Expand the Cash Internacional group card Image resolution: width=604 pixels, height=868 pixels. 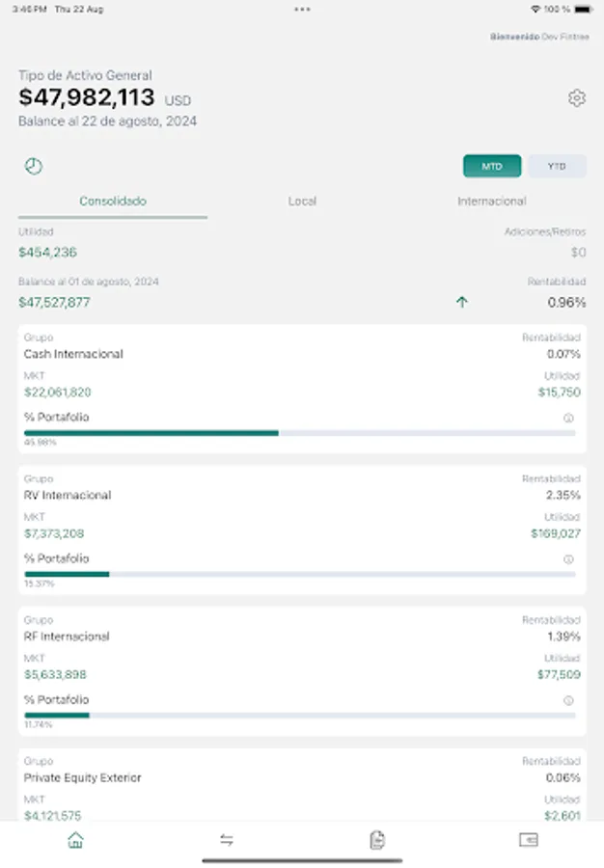pyautogui.click(x=302, y=386)
